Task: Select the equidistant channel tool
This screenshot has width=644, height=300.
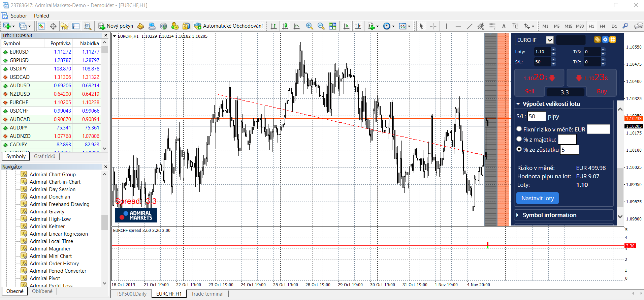Action: [481, 26]
